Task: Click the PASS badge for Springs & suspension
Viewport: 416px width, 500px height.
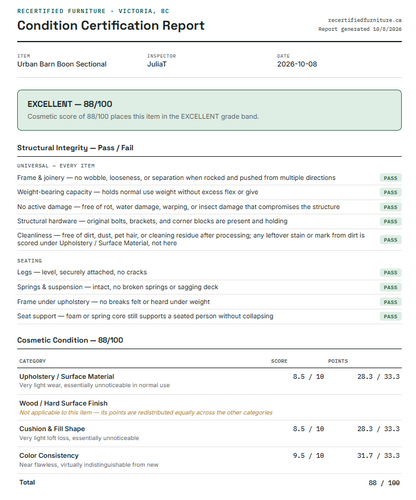Action: click(x=390, y=287)
